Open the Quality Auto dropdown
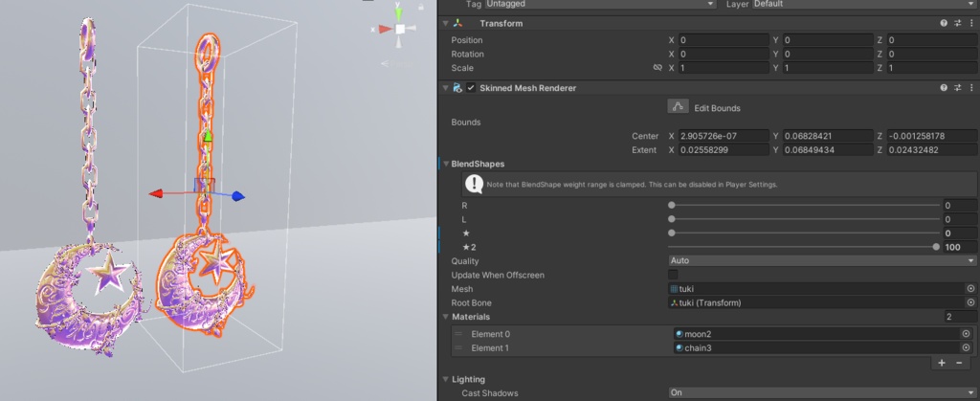The image size is (980, 401). point(822,260)
